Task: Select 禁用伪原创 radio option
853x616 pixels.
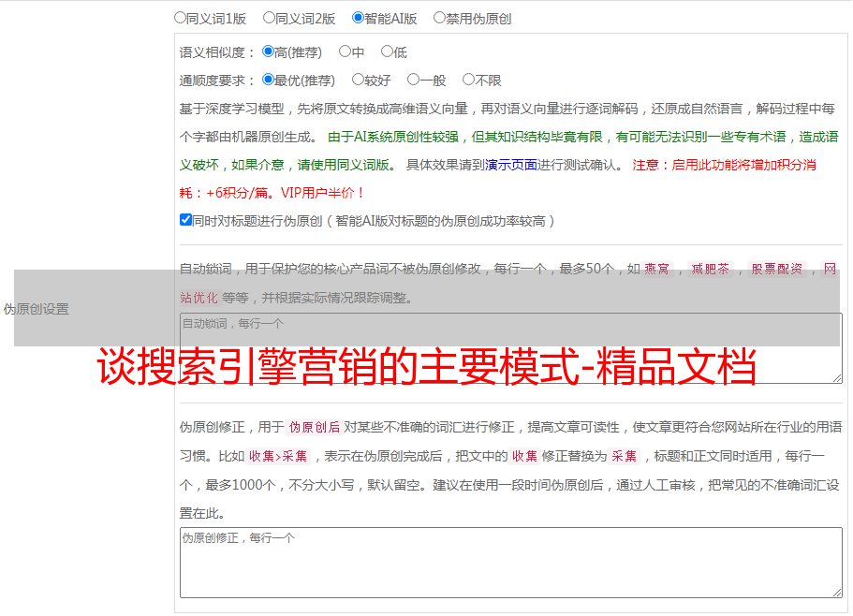Action: (x=439, y=18)
